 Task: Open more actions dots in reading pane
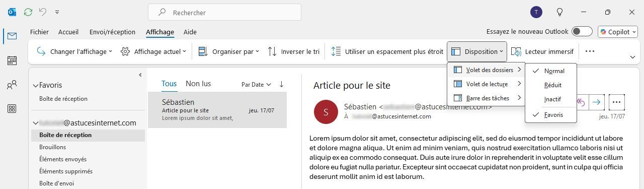(x=616, y=102)
